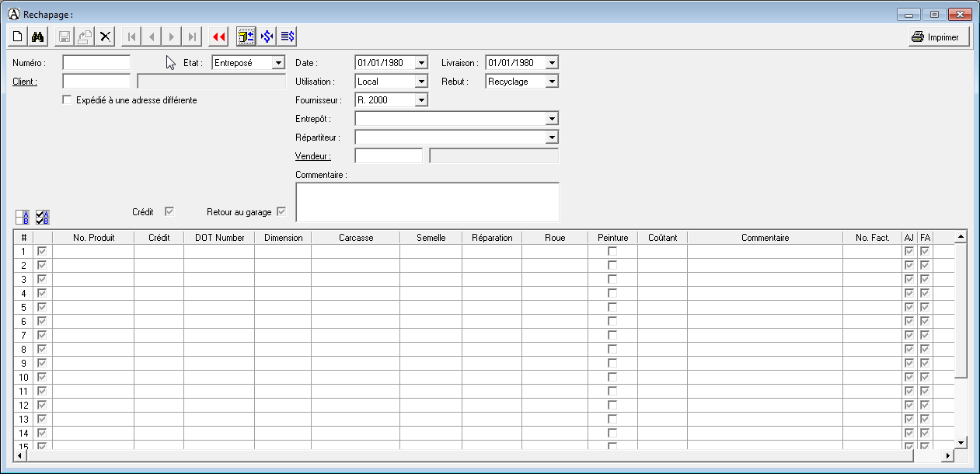Create a new Rechapage record

[x=16, y=36]
